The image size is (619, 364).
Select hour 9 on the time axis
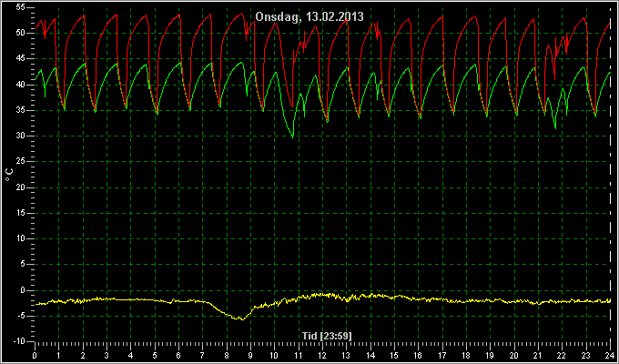pos(250,355)
